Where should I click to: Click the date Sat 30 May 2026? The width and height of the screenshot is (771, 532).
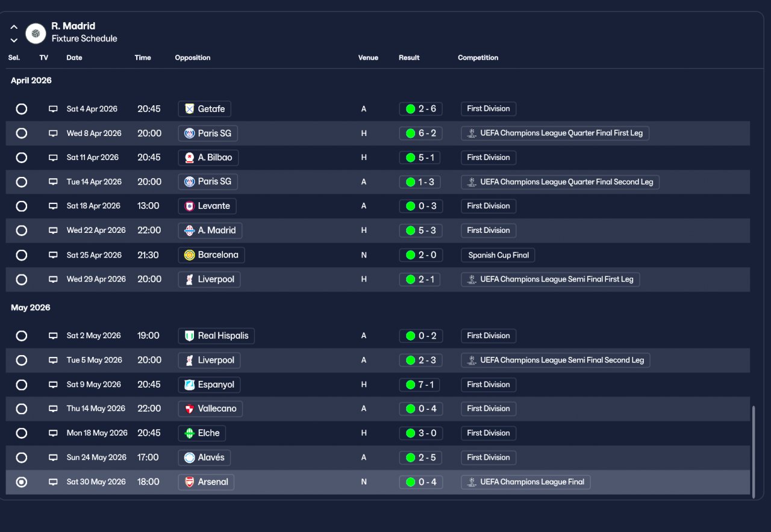click(96, 482)
